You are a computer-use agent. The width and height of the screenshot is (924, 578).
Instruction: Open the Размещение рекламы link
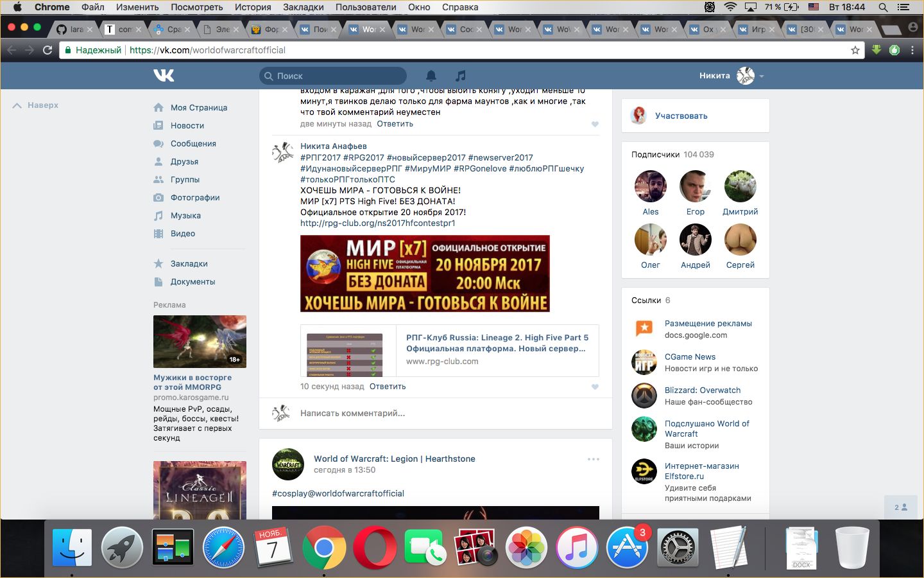(x=708, y=324)
